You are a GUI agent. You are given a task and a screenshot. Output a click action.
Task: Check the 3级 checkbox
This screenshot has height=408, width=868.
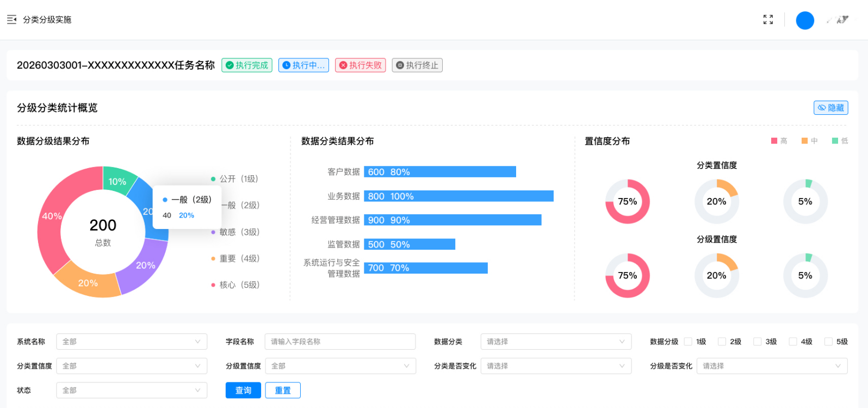(x=758, y=342)
